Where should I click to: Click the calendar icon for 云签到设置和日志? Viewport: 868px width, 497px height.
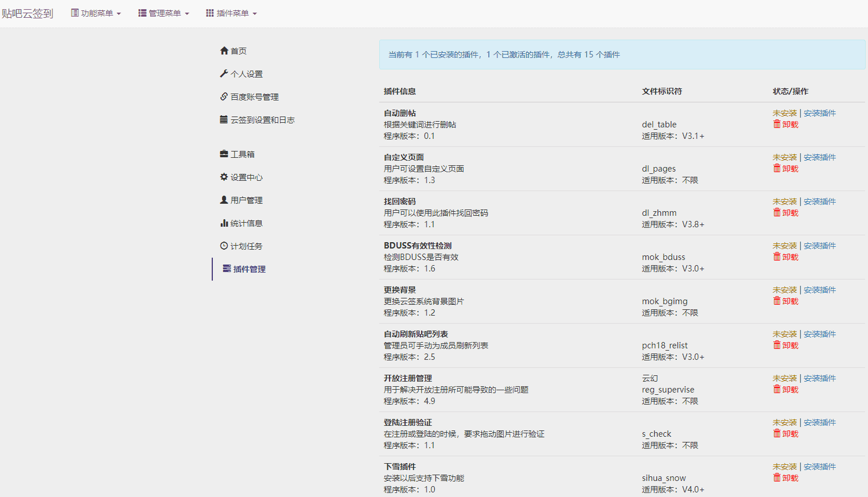(x=224, y=119)
